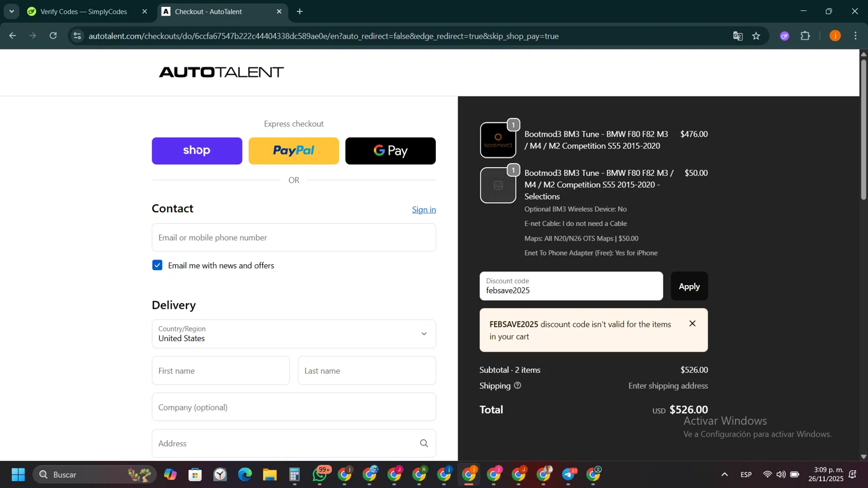Viewport: 868px width, 488px height.
Task: Open the Extensions puzzle icon
Action: point(806,36)
